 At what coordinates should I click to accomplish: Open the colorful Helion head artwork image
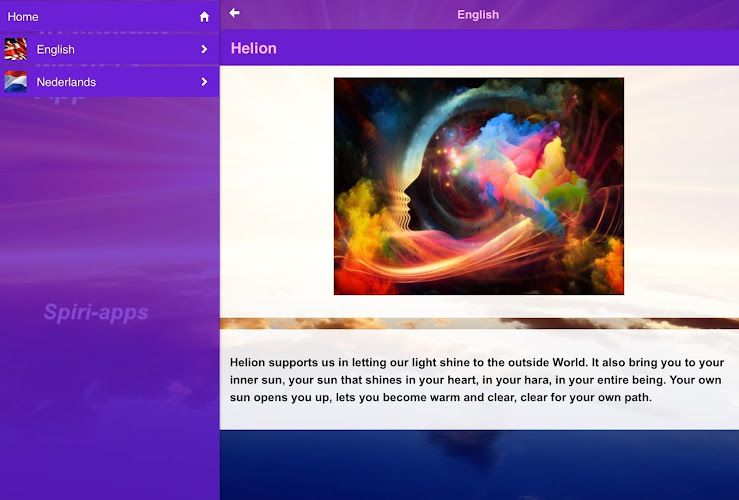(x=479, y=186)
